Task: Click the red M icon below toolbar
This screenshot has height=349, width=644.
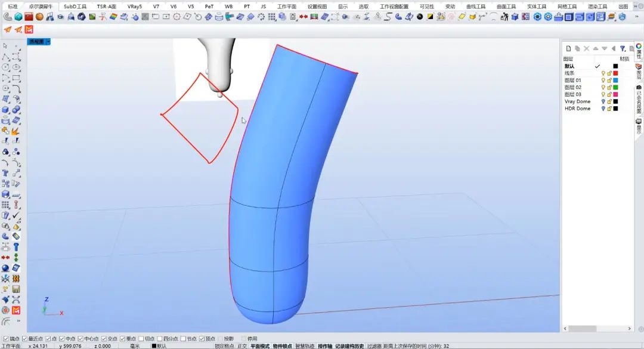Action: click(29, 29)
